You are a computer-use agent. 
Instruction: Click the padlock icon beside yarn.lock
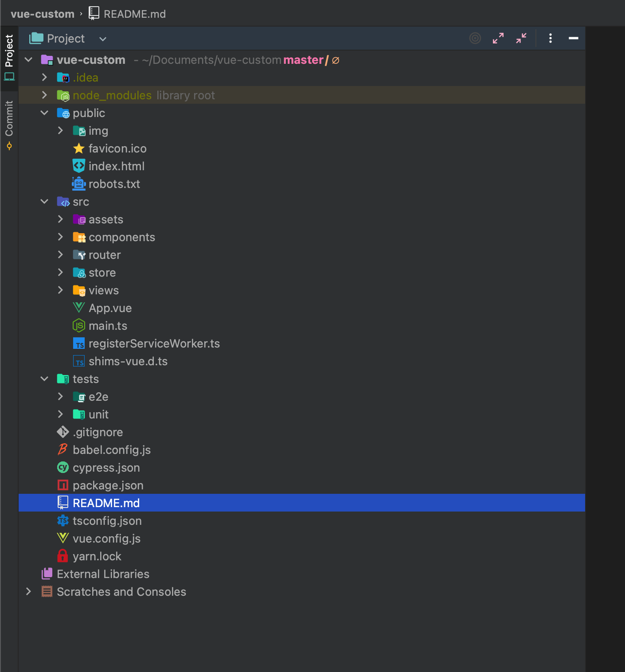click(x=62, y=556)
